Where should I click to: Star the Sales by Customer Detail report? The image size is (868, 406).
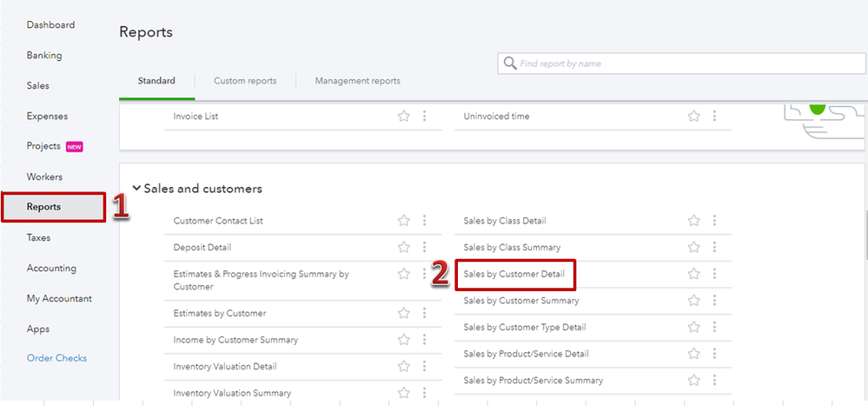(693, 274)
